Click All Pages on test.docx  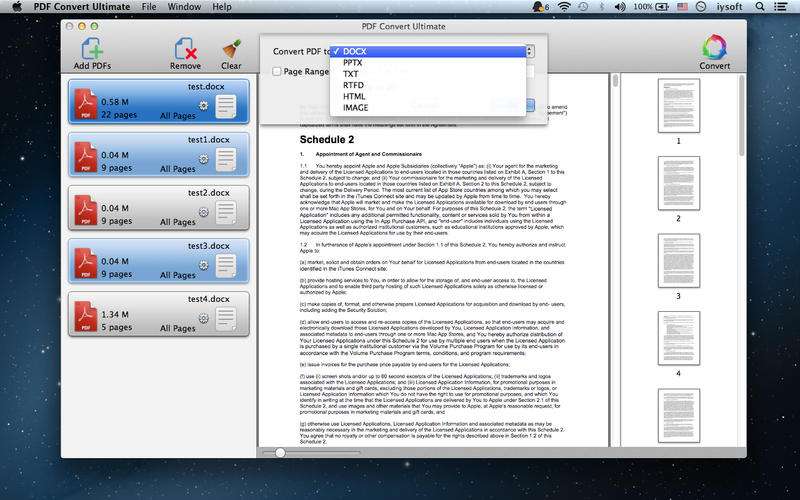tap(178, 116)
